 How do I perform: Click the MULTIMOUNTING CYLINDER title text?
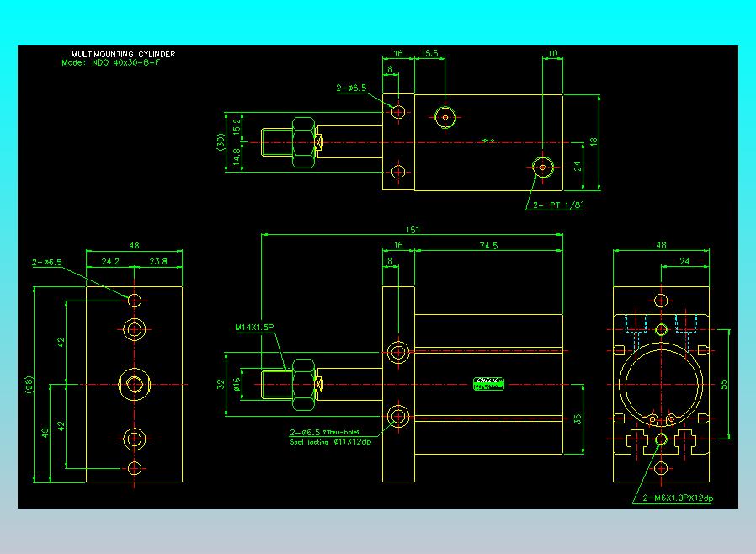coord(124,54)
